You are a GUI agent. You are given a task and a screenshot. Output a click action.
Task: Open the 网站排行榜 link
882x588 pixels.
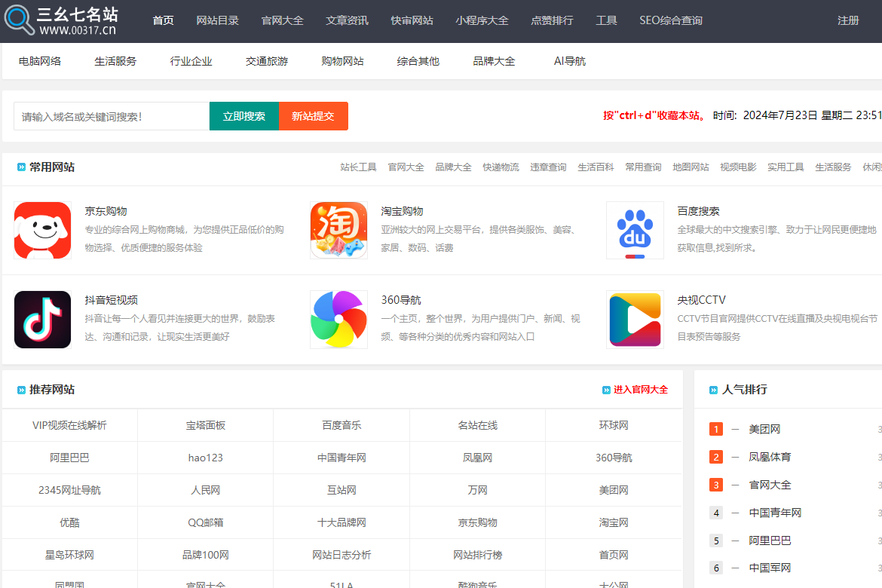[478, 556]
